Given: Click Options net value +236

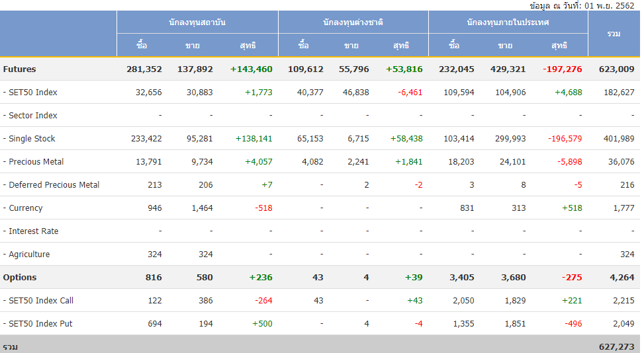Looking at the screenshot, I should tap(261, 277).
